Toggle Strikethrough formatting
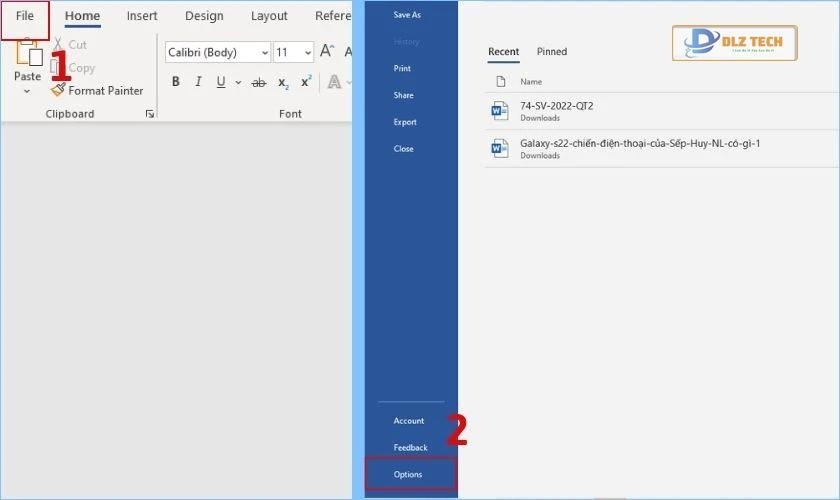The height and width of the screenshot is (500, 840). click(x=259, y=83)
